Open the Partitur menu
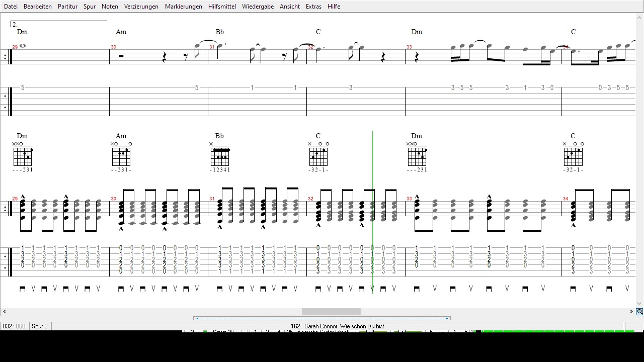 pyautogui.click(x=67, y=7)
